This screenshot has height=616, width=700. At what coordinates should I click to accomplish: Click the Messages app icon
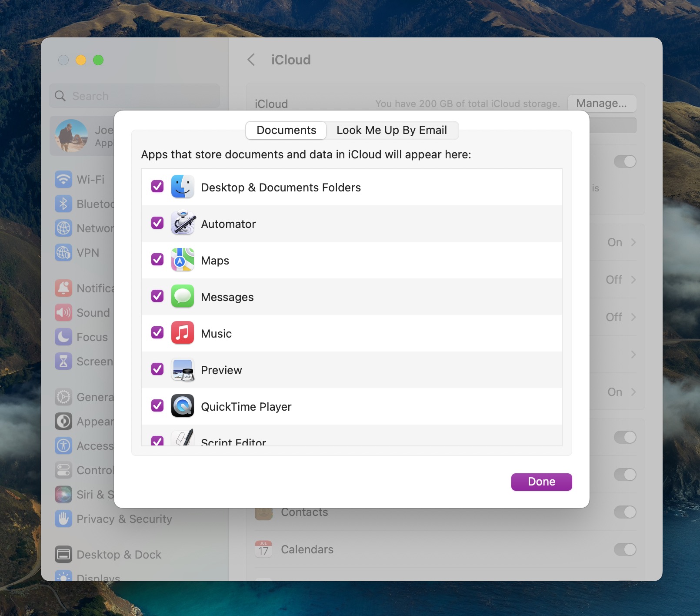(x=183, y=297)
